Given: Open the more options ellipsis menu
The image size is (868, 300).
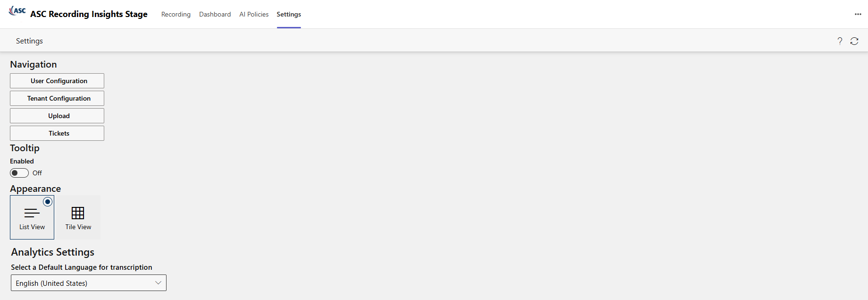Looking at the screenshot, I should [858, 14].
